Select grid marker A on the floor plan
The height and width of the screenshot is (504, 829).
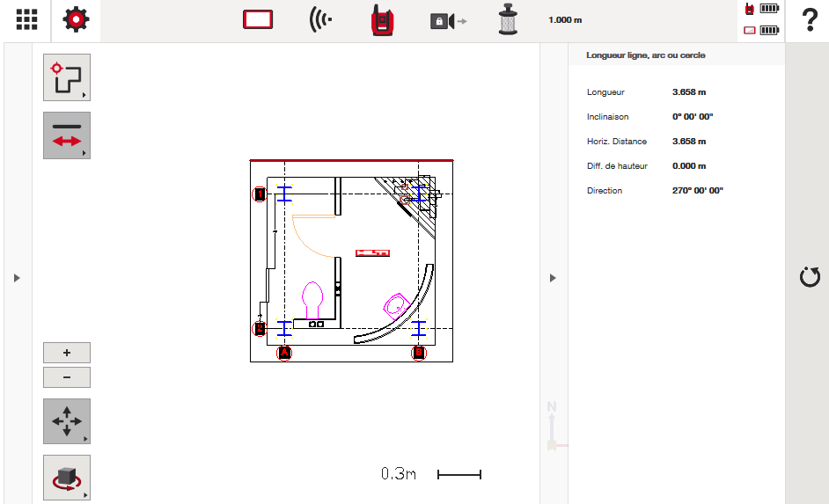[284, 354]
